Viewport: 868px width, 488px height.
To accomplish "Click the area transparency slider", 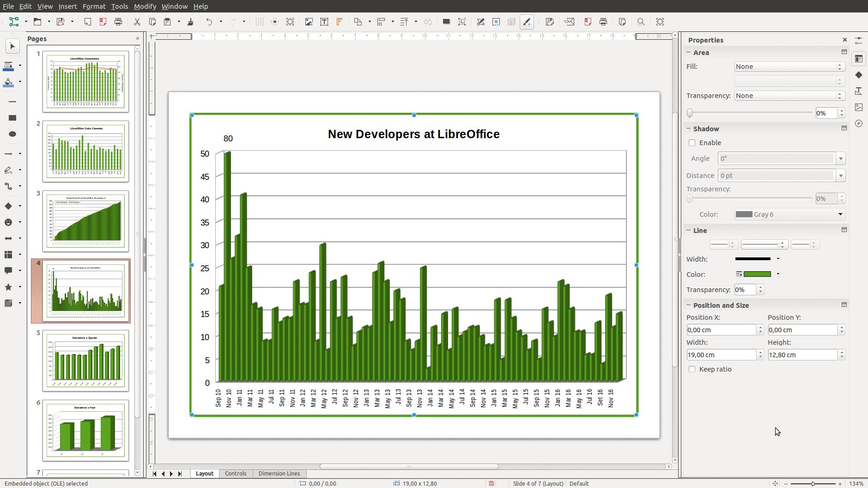I will (750, 113).
